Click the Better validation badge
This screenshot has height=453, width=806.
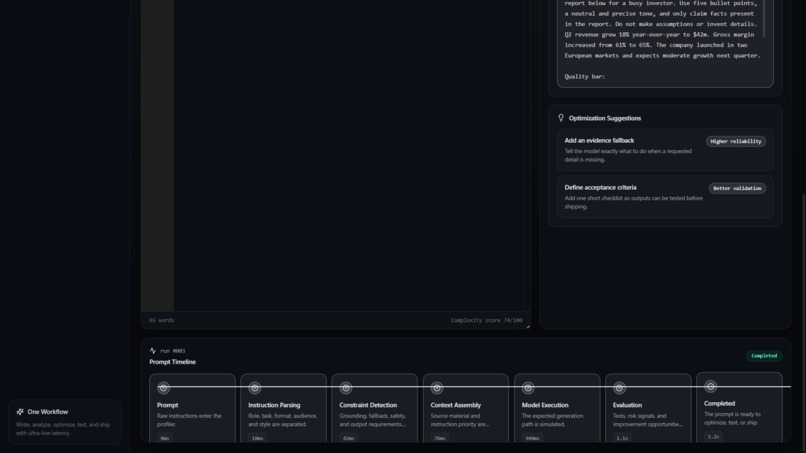[737, 188]
